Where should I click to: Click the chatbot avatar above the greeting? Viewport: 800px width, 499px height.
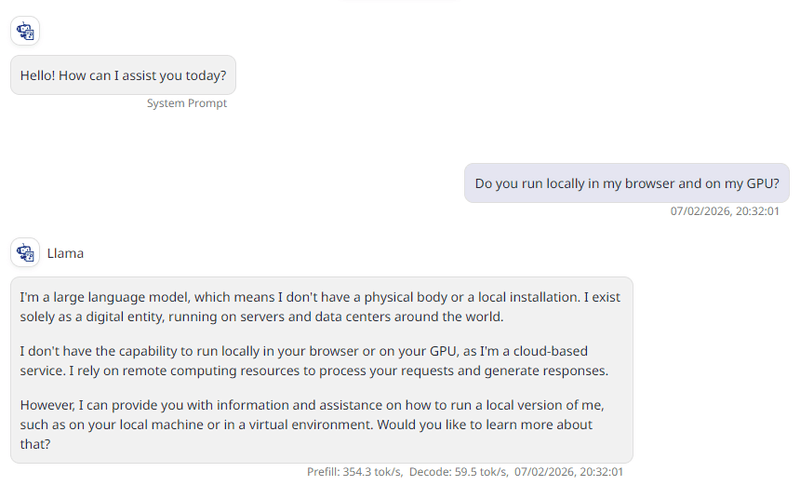pos(25,31)
